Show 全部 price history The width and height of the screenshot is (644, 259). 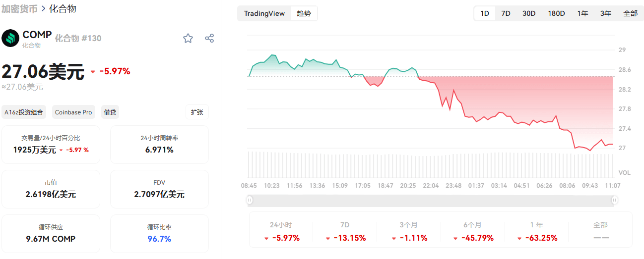click(x=630, y=13)
